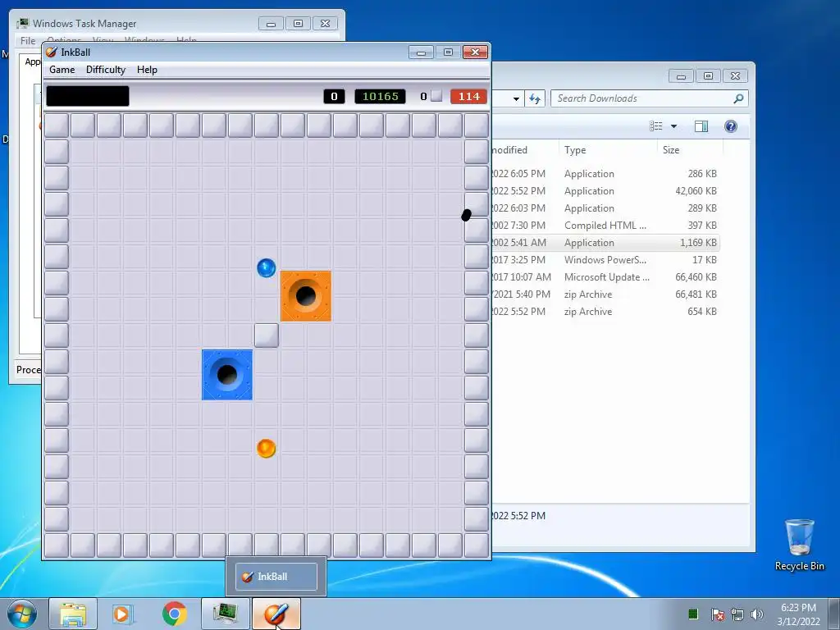
Task: Click the clock showing 6:23 PM
Action: (798, 608)
